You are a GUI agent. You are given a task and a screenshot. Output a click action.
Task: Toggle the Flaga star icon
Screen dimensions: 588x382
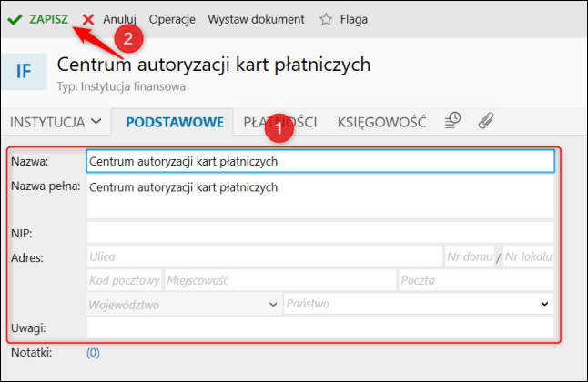tap(326, 19)
